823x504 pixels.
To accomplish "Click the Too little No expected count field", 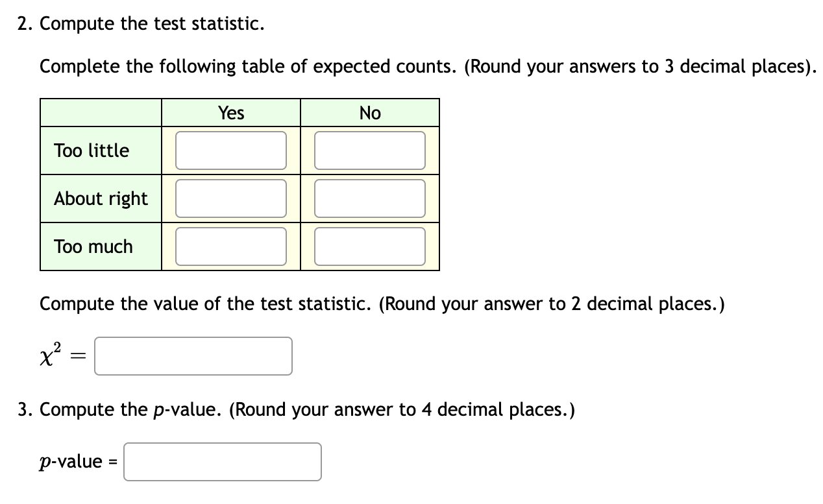I will (x=369, y=150).
